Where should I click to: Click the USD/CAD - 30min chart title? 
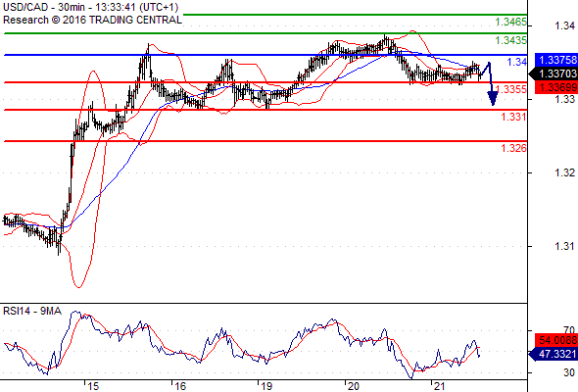[91, 8]
